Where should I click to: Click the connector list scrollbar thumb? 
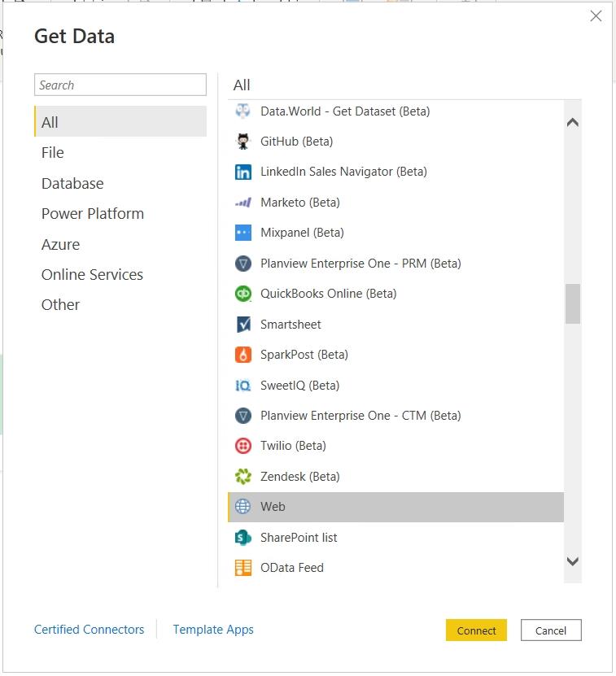click(x=572, y=304)
